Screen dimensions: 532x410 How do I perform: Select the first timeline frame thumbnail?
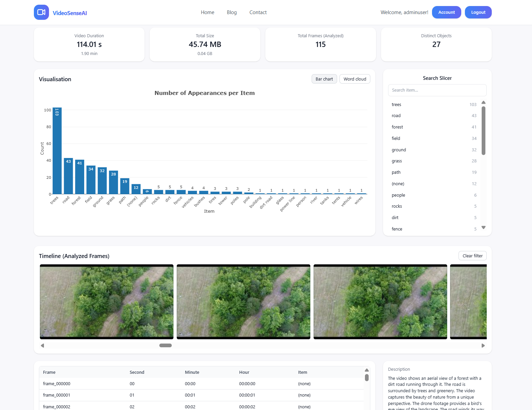[x=107, y=302]
